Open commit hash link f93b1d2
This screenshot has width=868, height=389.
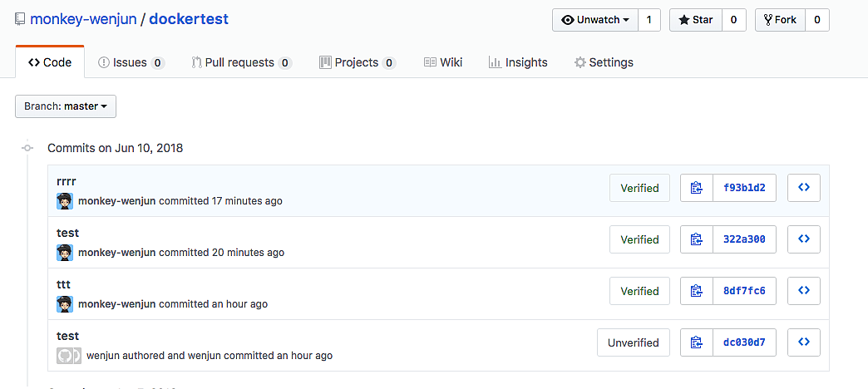click(x=744, y=188)
